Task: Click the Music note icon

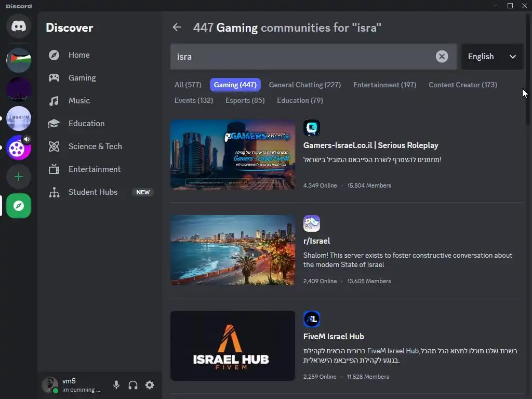Action: [x=54, y=101]
